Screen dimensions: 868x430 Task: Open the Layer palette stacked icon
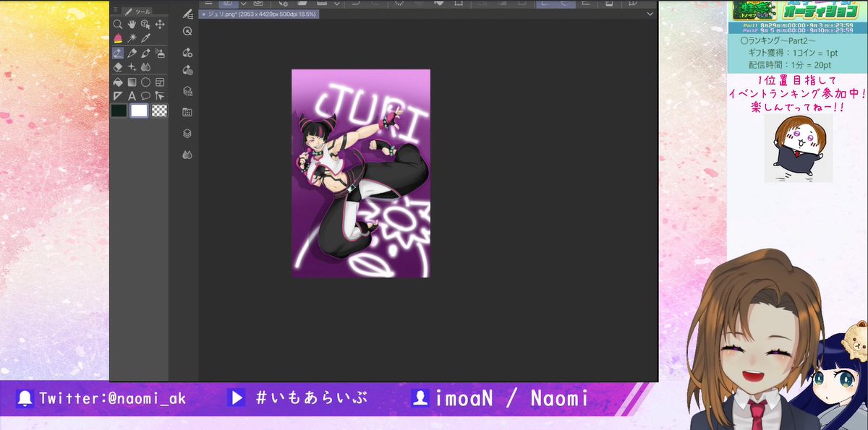(x=187, y=133)
